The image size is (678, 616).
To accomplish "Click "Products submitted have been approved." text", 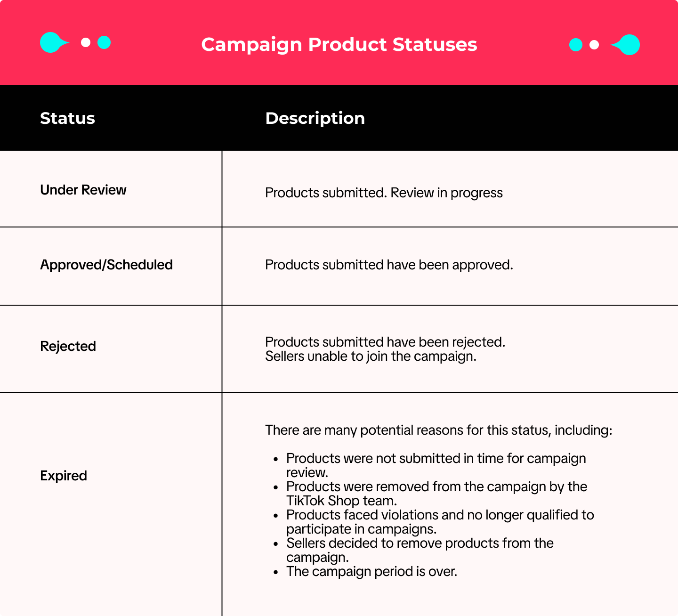I will (x=389, y=265).
